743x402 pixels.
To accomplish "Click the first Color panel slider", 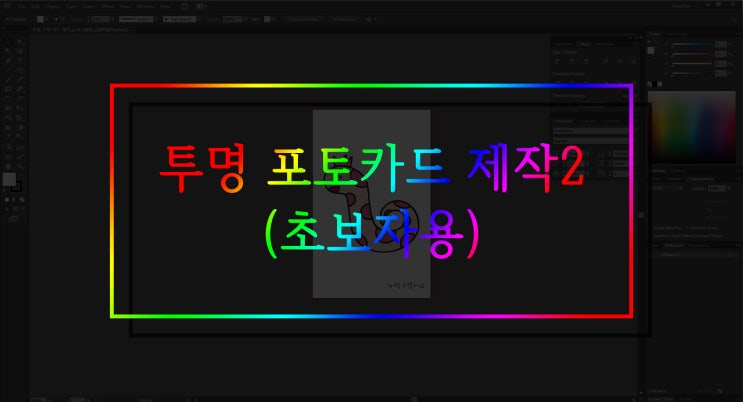I will tap(692, 44).
